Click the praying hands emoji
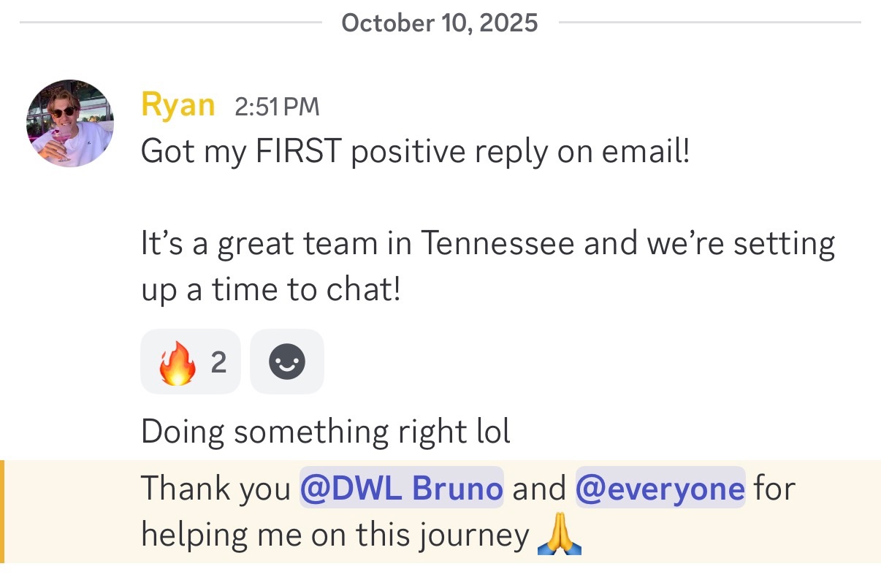The width and height of the screenshot is (881, 588). coord(559,537)
